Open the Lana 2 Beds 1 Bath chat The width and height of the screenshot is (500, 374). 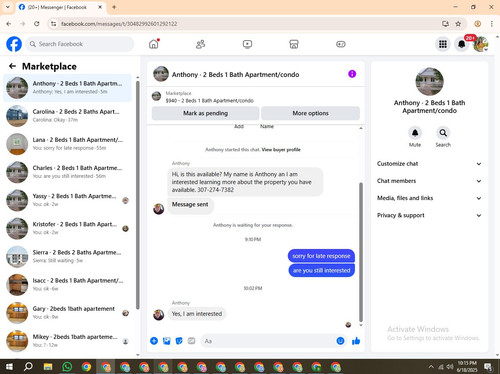68,144
